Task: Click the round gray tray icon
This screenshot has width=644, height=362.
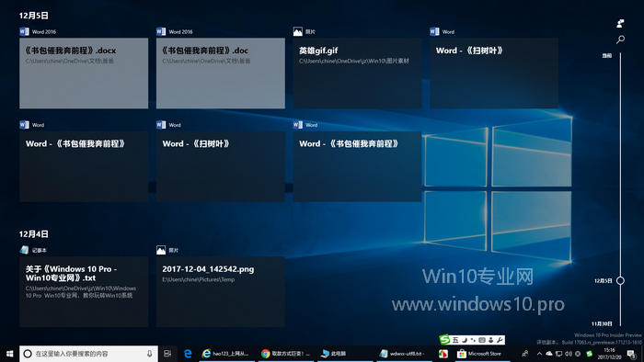Action: tap(578, 354)
